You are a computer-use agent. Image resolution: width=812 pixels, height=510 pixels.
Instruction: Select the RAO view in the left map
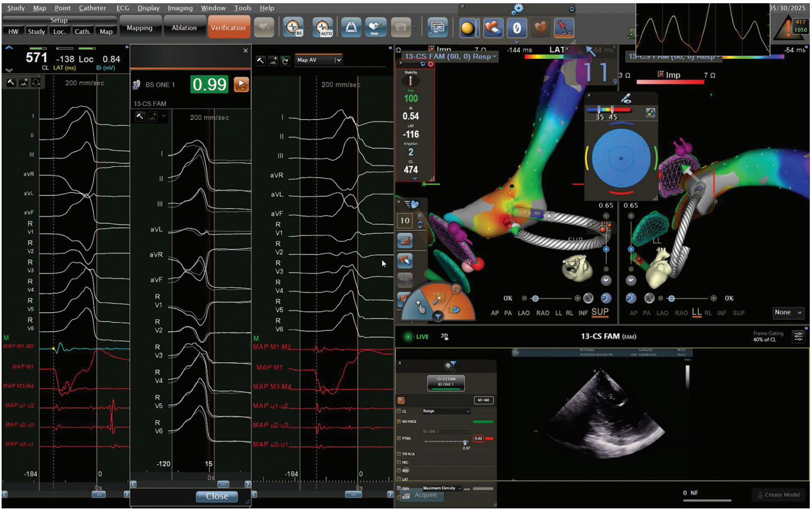click(543, 313)
